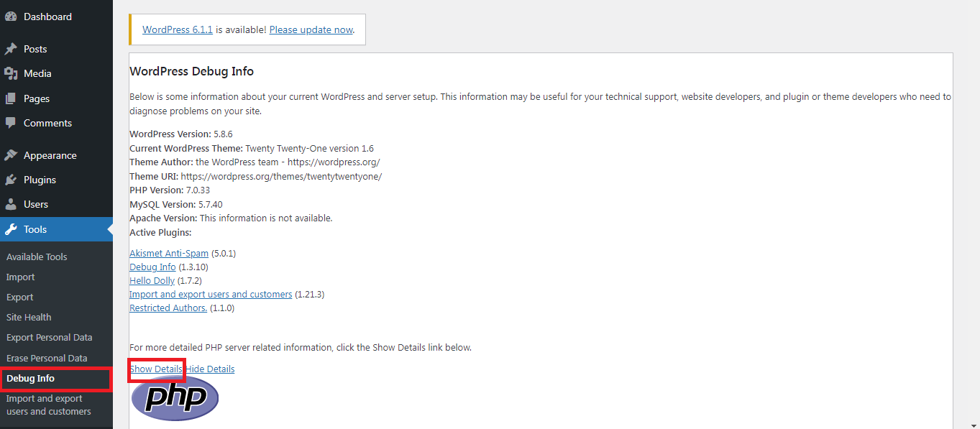Viewport: 980px width, 429px height.
Task: Follow the WordPress 6.1.1 link
Action: tap(178, 29)
